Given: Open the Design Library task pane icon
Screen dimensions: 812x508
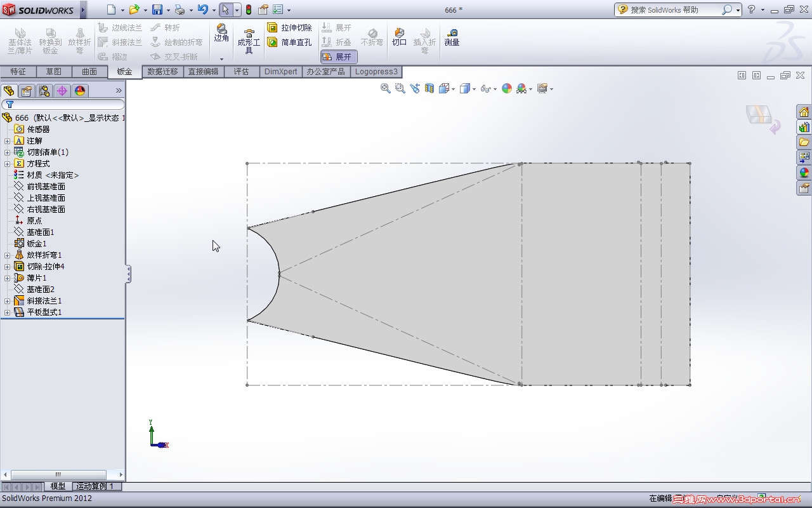Looking at the screenshot, I should (804, 127).
